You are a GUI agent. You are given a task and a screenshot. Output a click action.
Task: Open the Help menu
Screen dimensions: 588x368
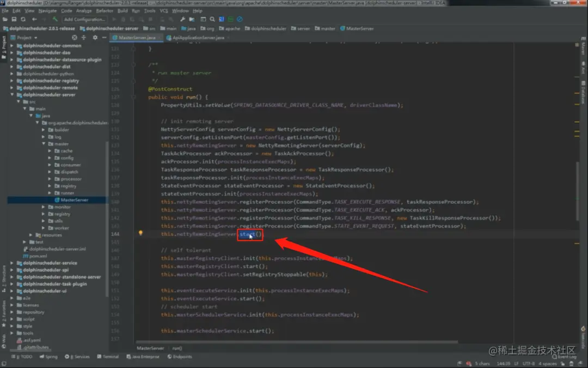(x=198, y=11)
